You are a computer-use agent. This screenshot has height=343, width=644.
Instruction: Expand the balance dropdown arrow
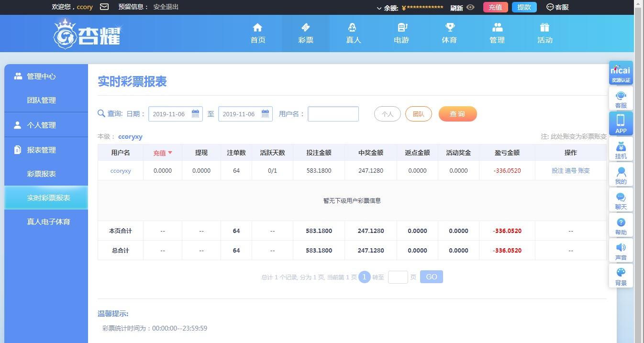[379, 8]
